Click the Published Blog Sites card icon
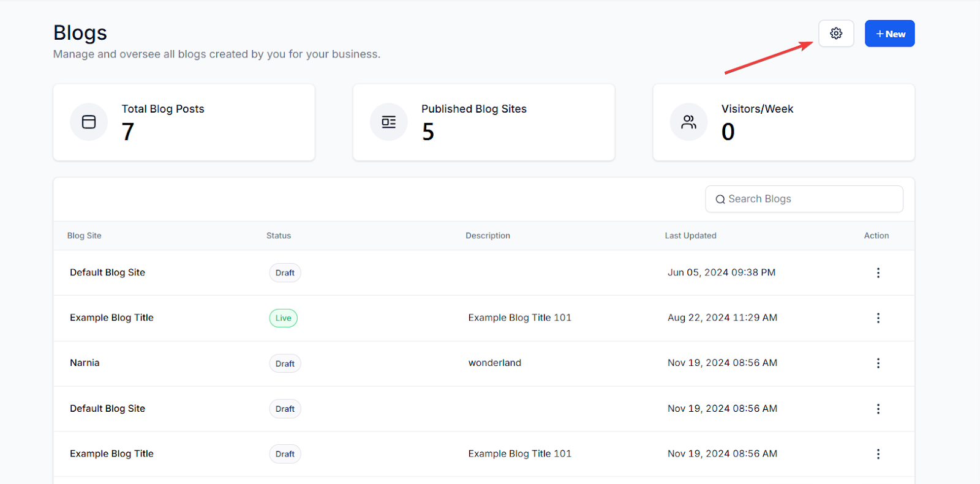The image size is (980, 484). tap(389, 122)
